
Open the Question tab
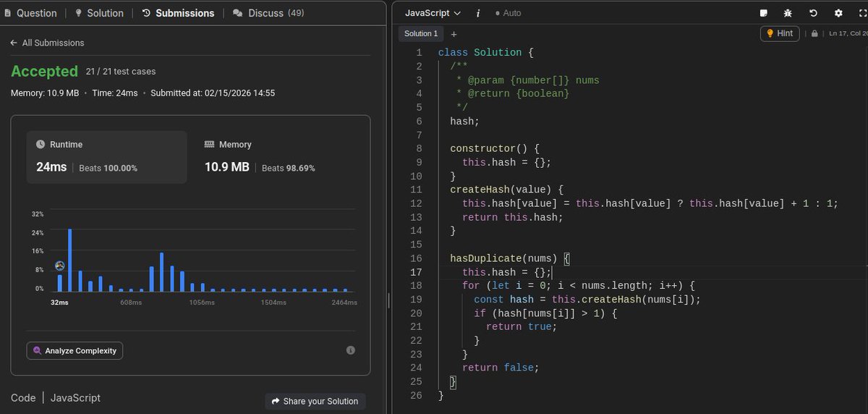coord(31,13)
